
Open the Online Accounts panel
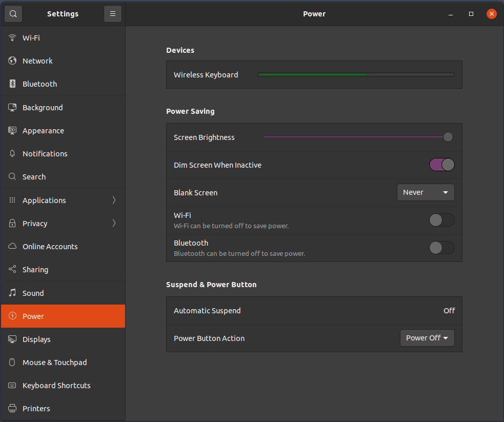pyautogui.click(x=50, y=247)
